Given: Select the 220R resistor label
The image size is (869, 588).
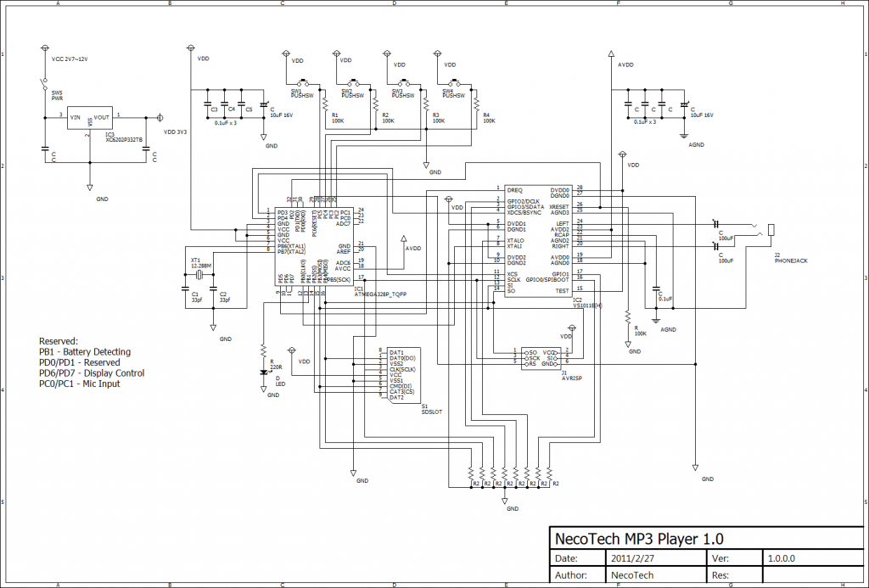Looking at the screenshot, I should pos(276,367).
